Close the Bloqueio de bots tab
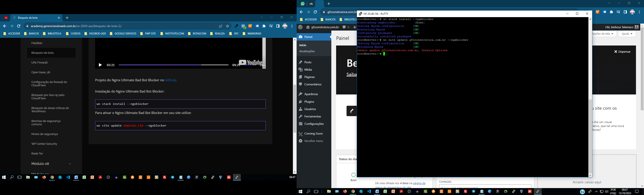The height and width of the screenshot is (195, 644). [59, 18]
